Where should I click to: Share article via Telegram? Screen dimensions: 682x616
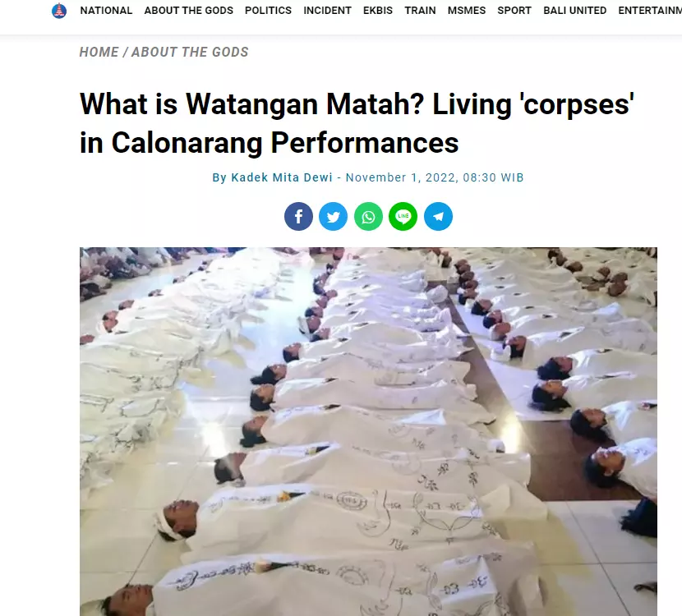[x=438, y=216]
